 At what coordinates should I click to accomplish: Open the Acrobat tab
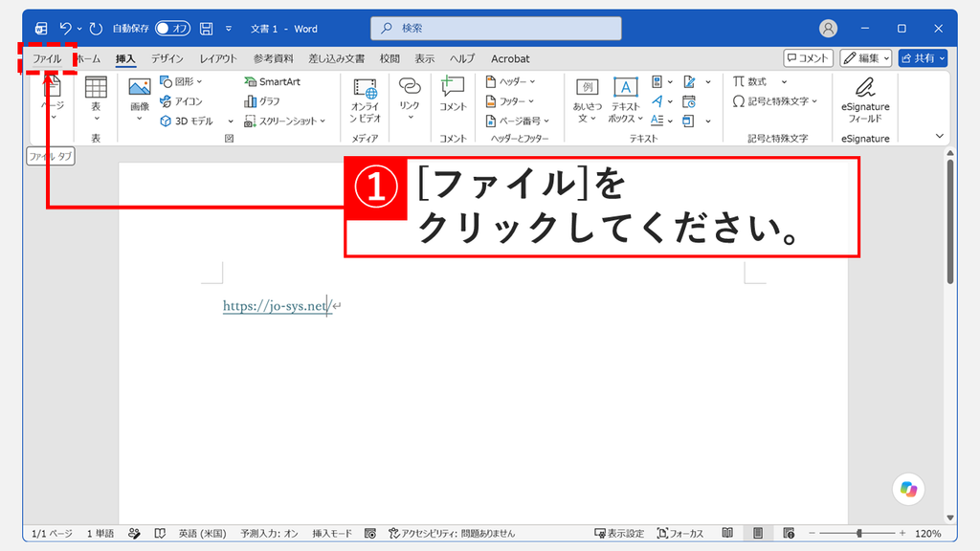(510, 58)
